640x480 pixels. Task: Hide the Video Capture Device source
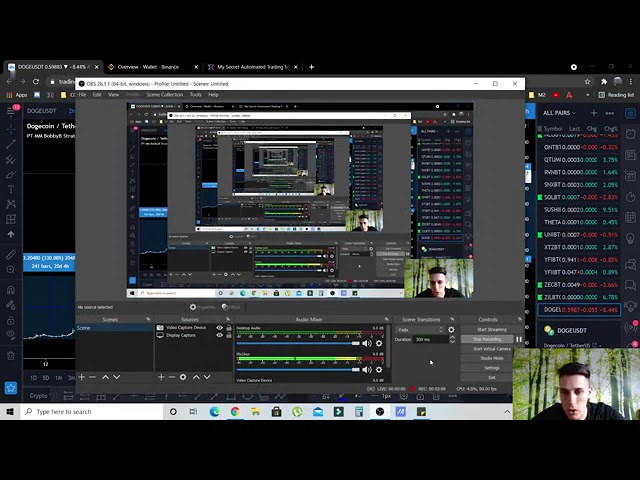point(219,327)
